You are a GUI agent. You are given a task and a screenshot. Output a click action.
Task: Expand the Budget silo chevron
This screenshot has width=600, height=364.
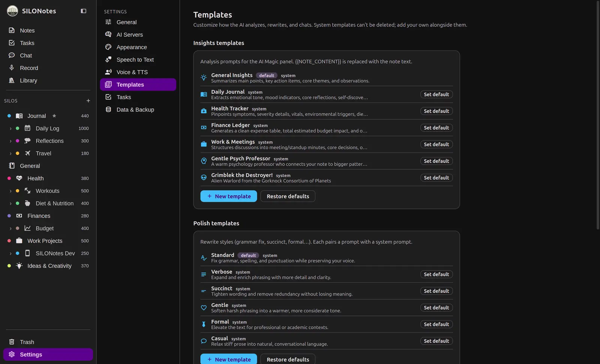point(10,228)
